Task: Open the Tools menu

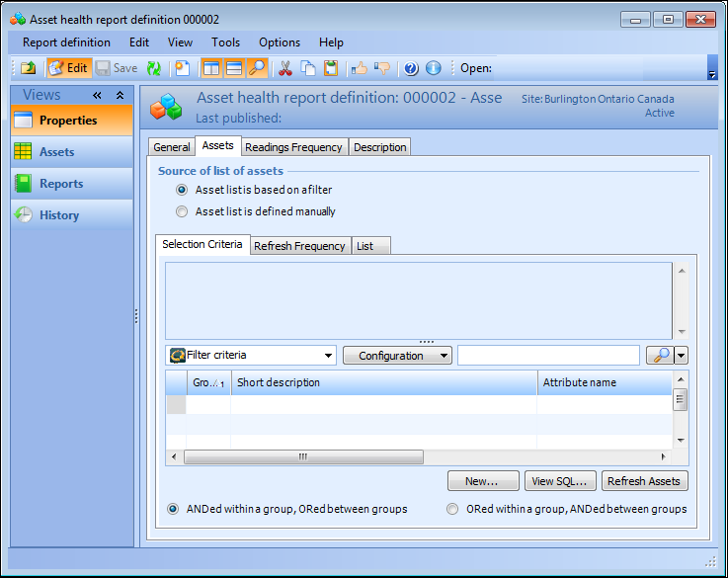Action: click(x=225, y=42)
